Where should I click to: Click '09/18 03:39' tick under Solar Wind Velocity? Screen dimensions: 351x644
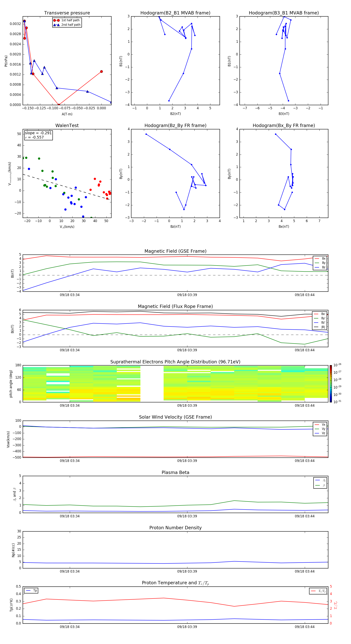click(187, 461)
